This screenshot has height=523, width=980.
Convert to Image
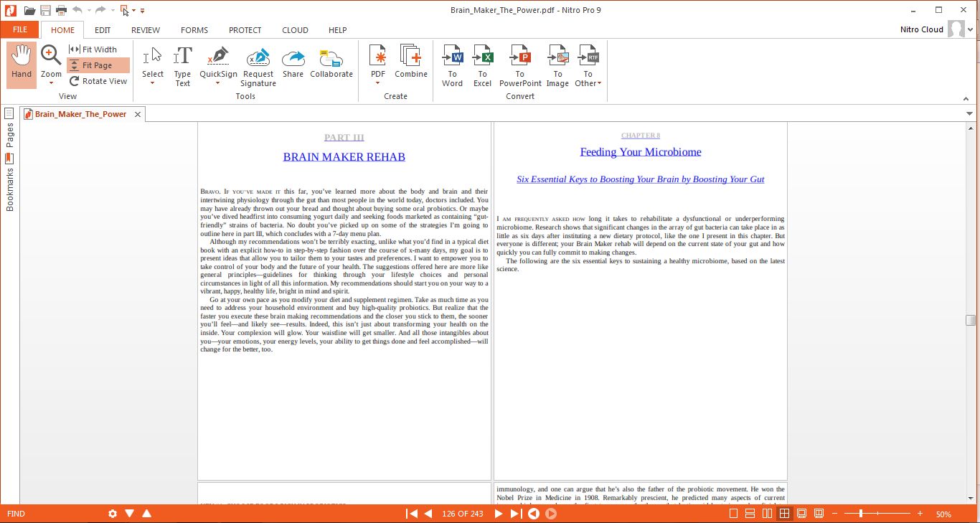pyautogui.click(x=557, y=66)
